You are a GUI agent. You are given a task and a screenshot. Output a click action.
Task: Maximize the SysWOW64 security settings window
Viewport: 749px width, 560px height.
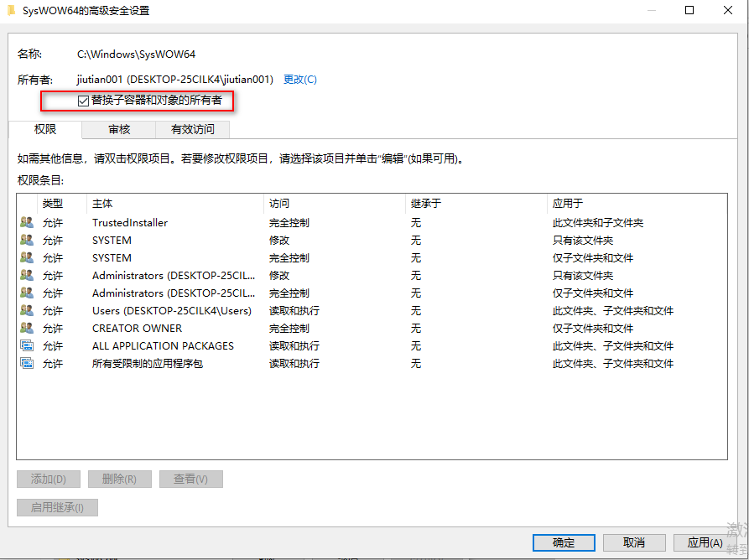click(689, 10)
